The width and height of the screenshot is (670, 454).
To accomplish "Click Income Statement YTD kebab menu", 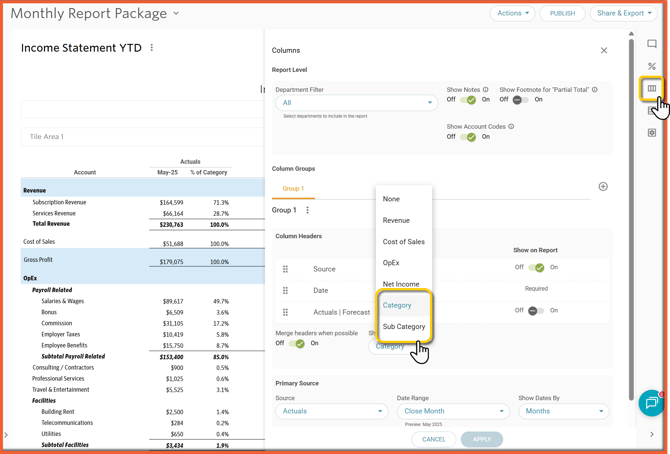I will [152, 48].
